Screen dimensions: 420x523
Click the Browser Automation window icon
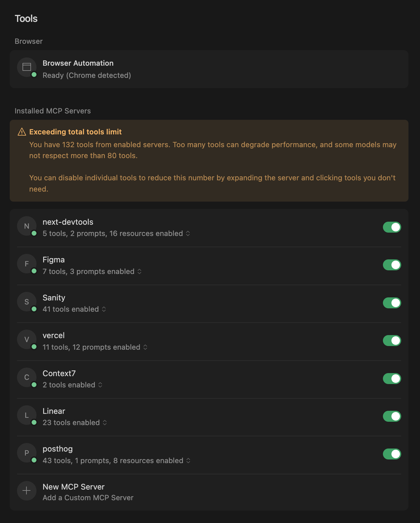(27, 67)
